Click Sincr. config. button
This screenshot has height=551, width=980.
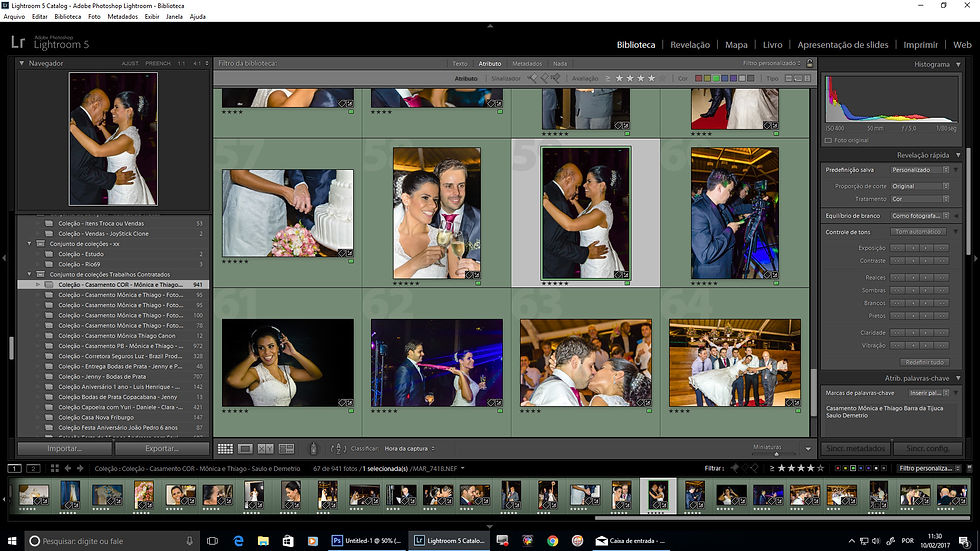coord(928,449)
